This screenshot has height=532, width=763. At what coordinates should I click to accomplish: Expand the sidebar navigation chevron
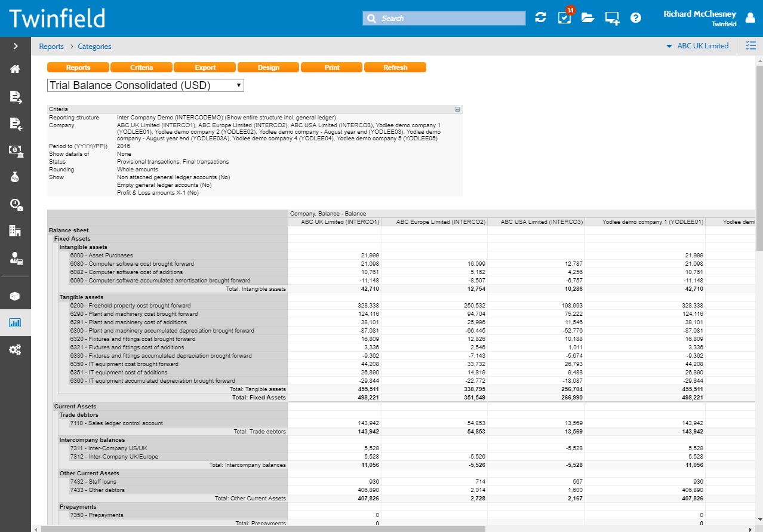point(16,46)
